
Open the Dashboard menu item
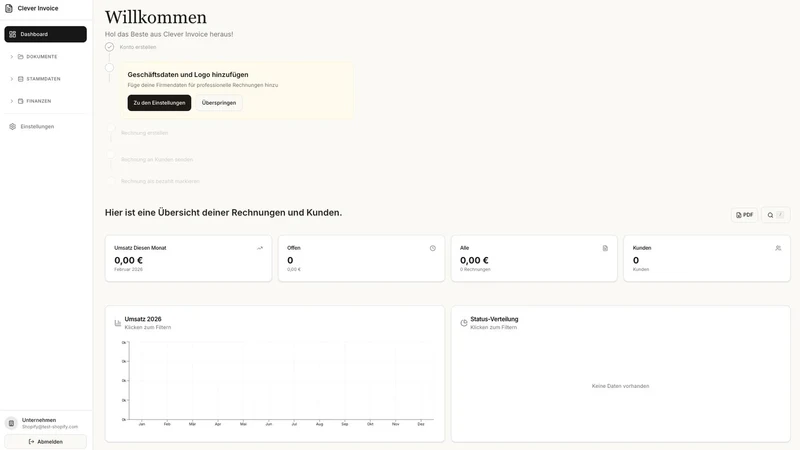pos(45,34)
